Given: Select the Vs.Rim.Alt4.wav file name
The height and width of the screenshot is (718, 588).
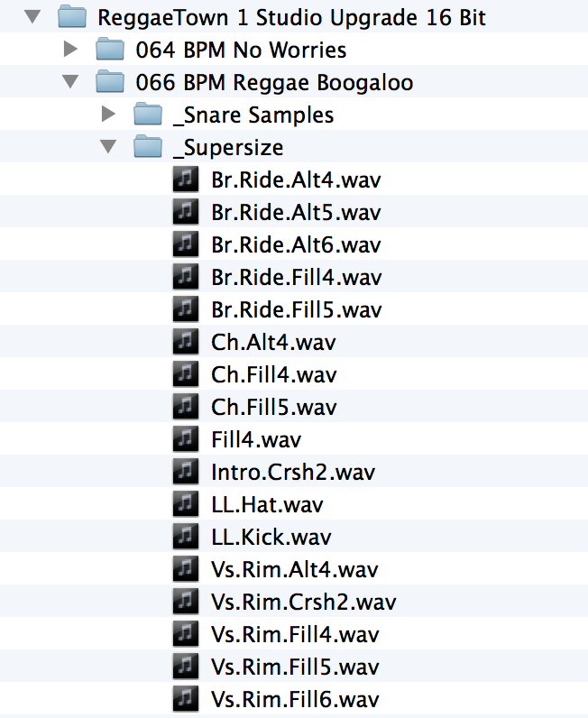Looking at the screenshot, I should (x=294, y=569).
